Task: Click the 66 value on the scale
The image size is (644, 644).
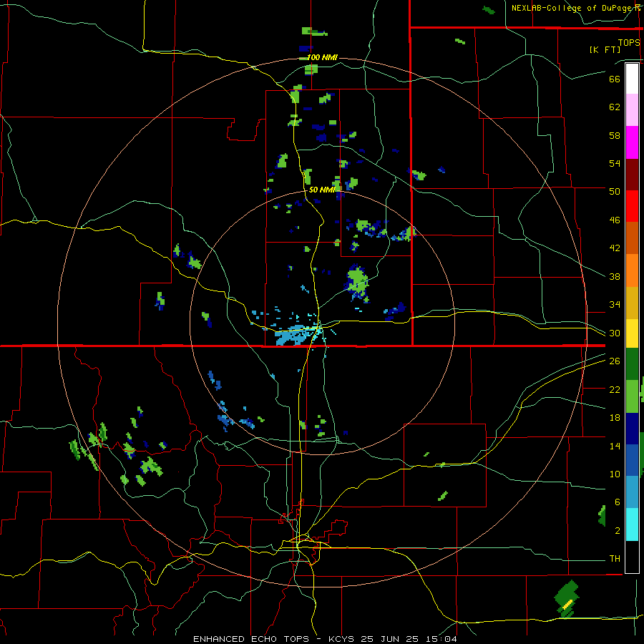Action: click(615, 79)
